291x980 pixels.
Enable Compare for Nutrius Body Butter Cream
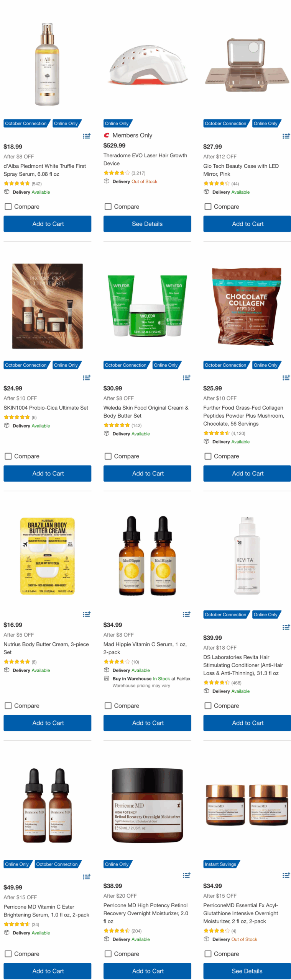tap(8, 705)
